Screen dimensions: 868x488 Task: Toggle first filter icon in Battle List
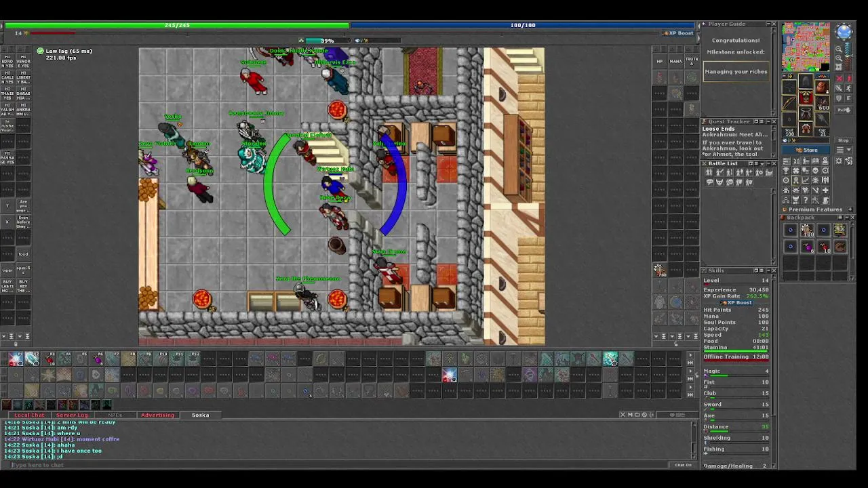[709, 172]
